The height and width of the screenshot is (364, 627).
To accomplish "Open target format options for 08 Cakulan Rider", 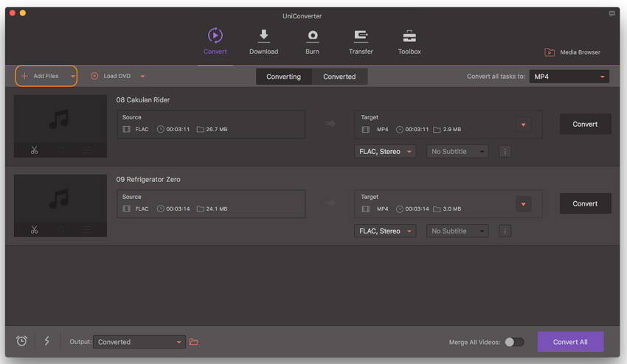I will (524, 125).
